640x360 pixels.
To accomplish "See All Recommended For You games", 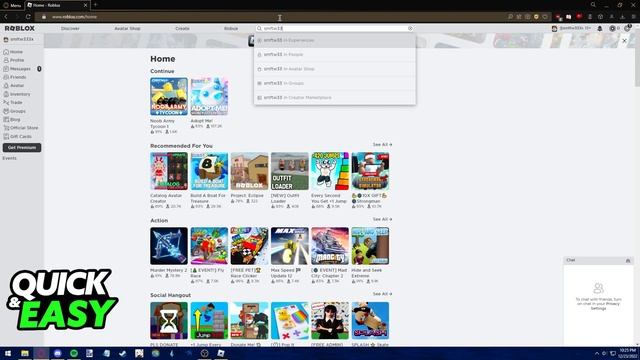I will pyautogui.click(x=382, y=144).
